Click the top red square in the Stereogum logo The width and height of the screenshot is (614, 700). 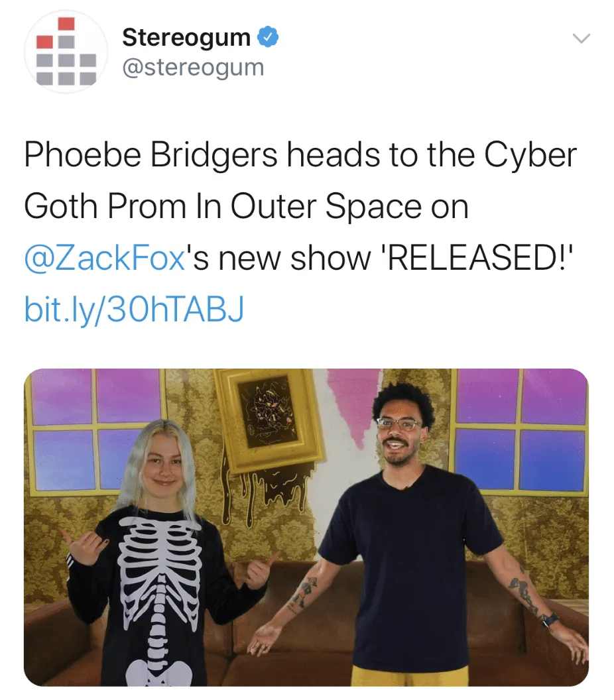(66, 23)
